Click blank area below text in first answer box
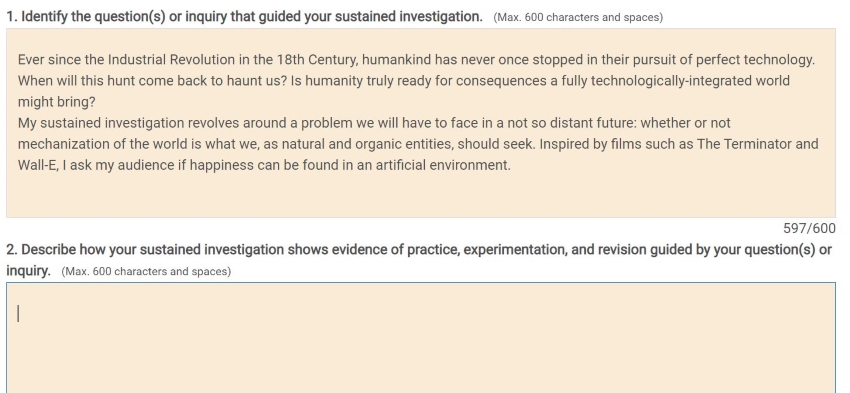The height and width of the screenshot is (393, 850). [x=421, y=196]
